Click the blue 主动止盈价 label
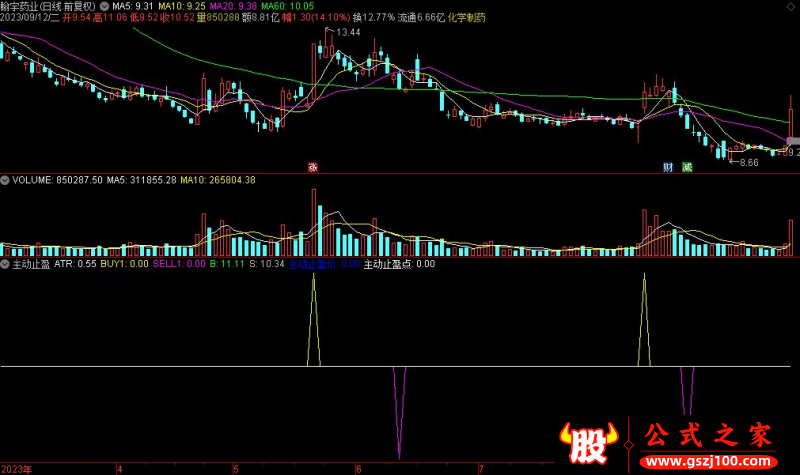This screenshot has width=800, height=475. pyautogui.click(x=312, y=264)
